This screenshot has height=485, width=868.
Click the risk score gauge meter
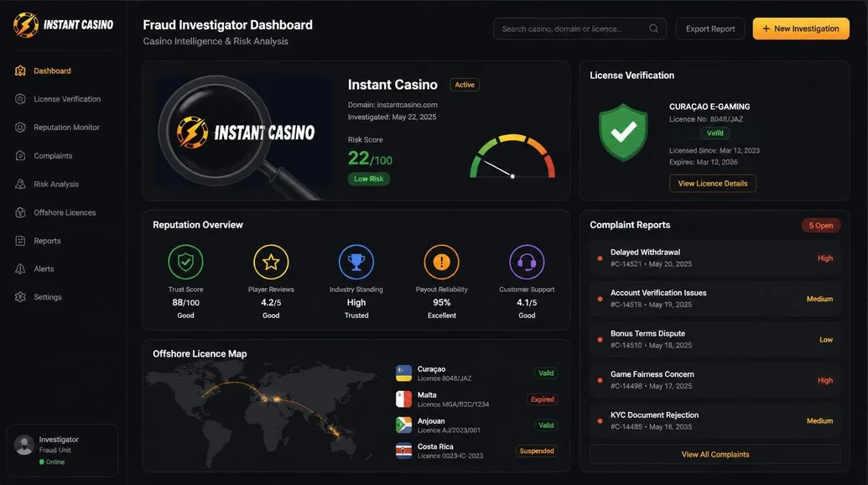coord(512,157)
